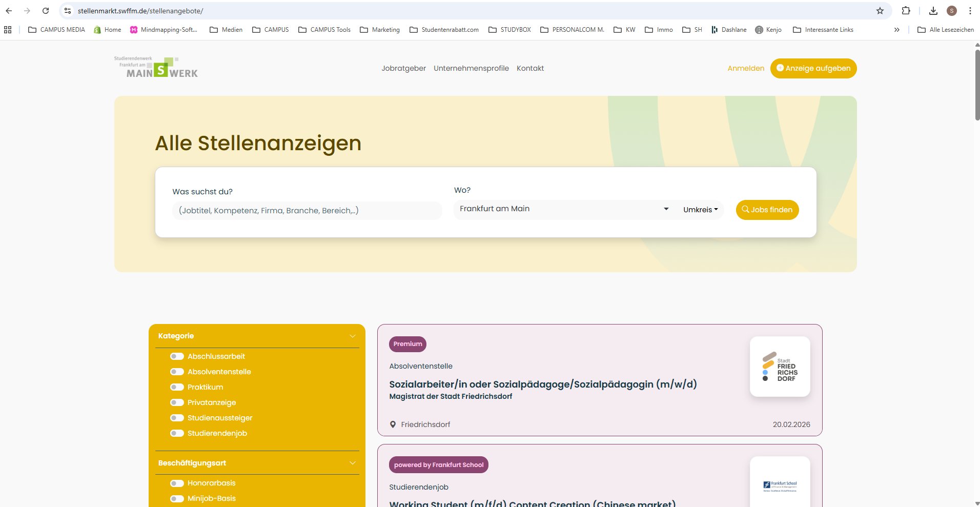Viewport: 980px width, 507px height.
Task: Open the apps grid in bookmarks bar
Action: tap(8, 30)
